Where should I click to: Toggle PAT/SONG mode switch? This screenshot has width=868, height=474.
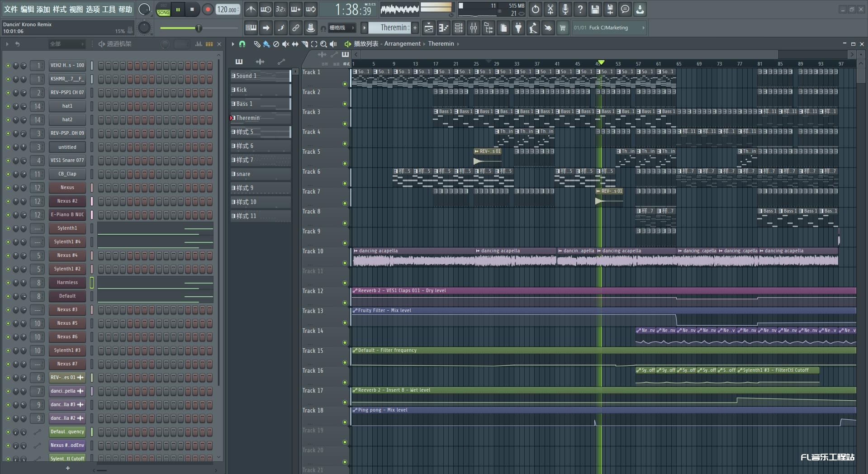tap(164, 9)
